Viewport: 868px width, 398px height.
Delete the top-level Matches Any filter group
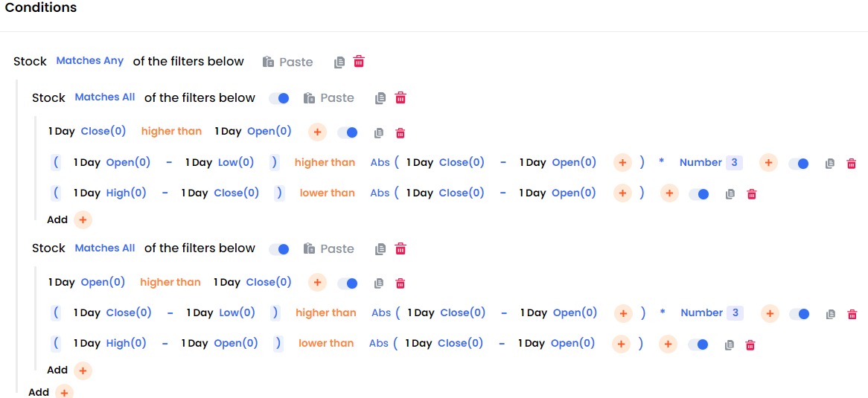[x=359, y=62]
